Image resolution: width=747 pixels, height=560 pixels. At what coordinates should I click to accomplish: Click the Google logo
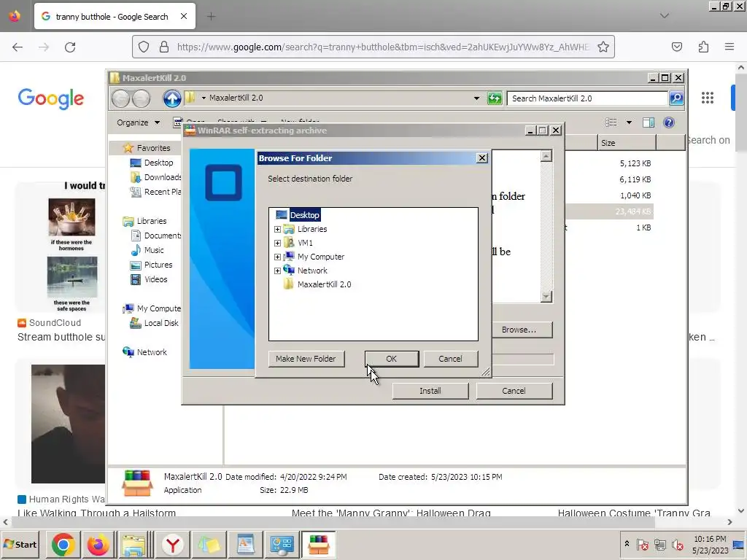pos(51,98)
